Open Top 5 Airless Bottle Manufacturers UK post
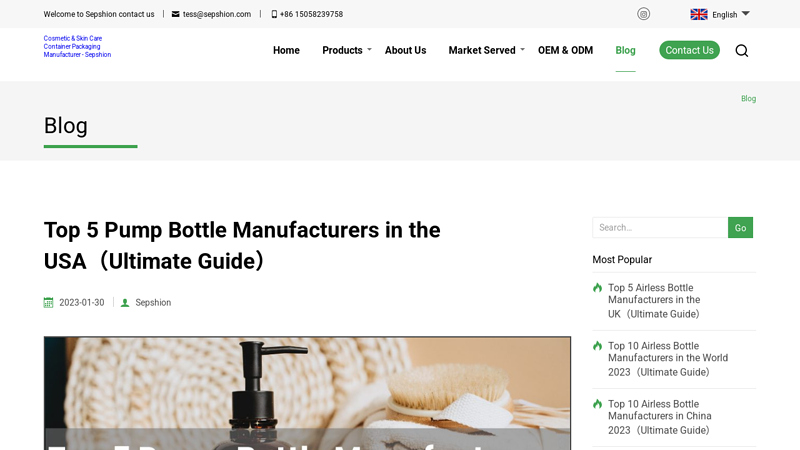The image size is (800, 450). 654,301
